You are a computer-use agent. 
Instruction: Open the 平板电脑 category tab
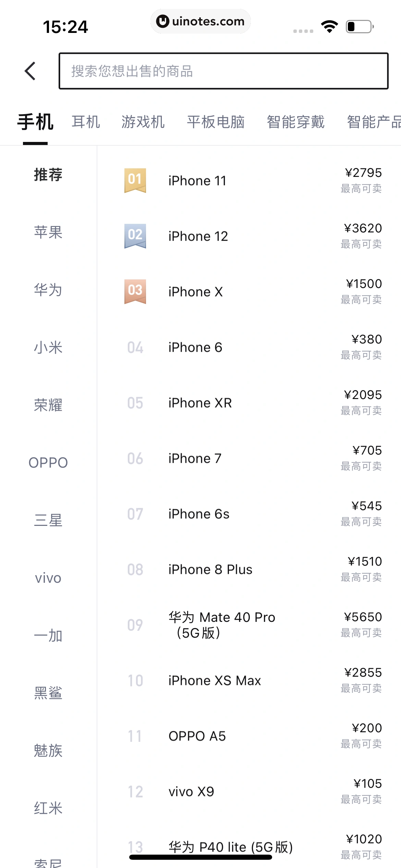[216, 122]
